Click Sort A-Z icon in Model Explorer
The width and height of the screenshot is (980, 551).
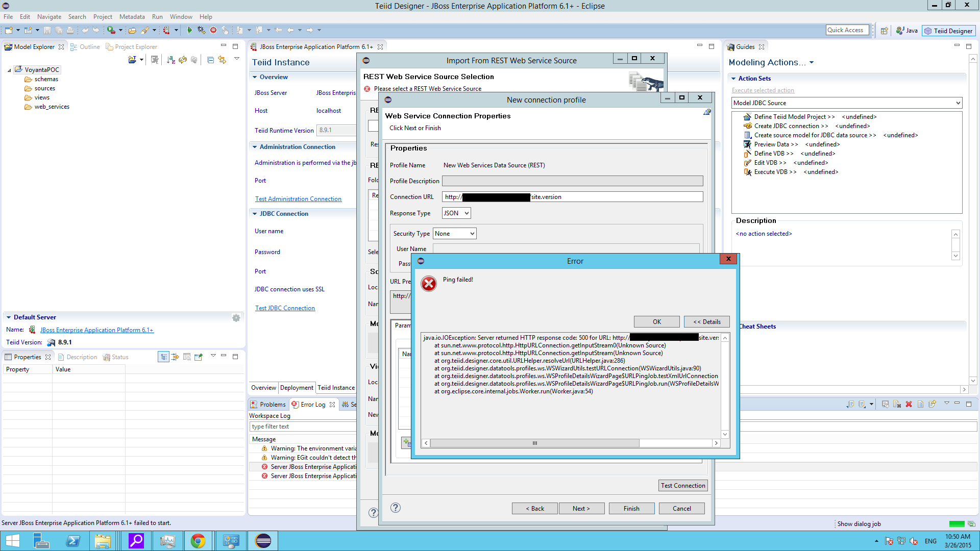(x=171, y=60)
